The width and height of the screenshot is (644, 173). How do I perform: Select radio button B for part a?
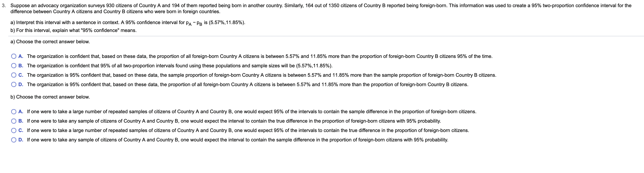(x=14, y=66)
